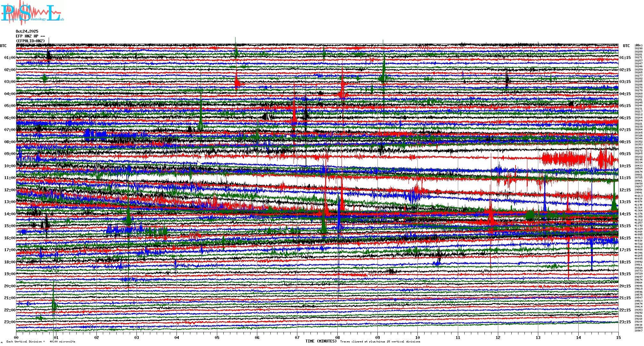Click the Oct24,2025 date label
The image size is (644, 346).
(x=27, y=31)
